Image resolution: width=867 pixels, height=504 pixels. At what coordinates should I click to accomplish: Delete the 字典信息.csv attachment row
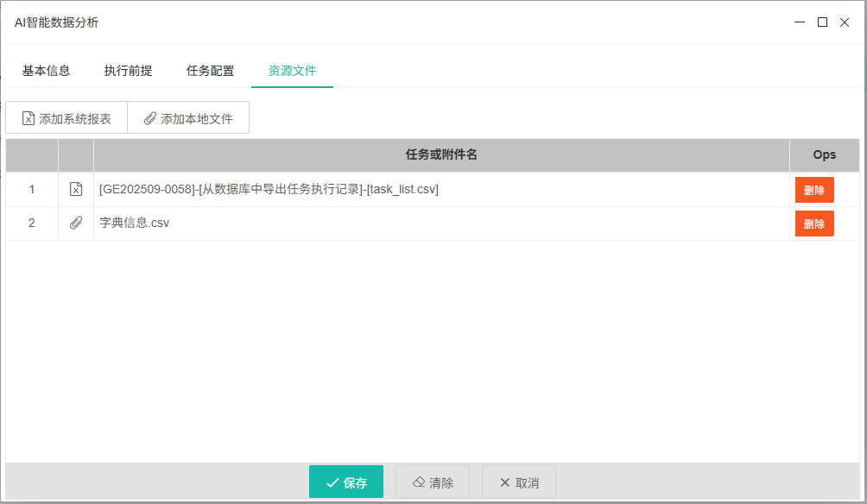pos(813,224)
